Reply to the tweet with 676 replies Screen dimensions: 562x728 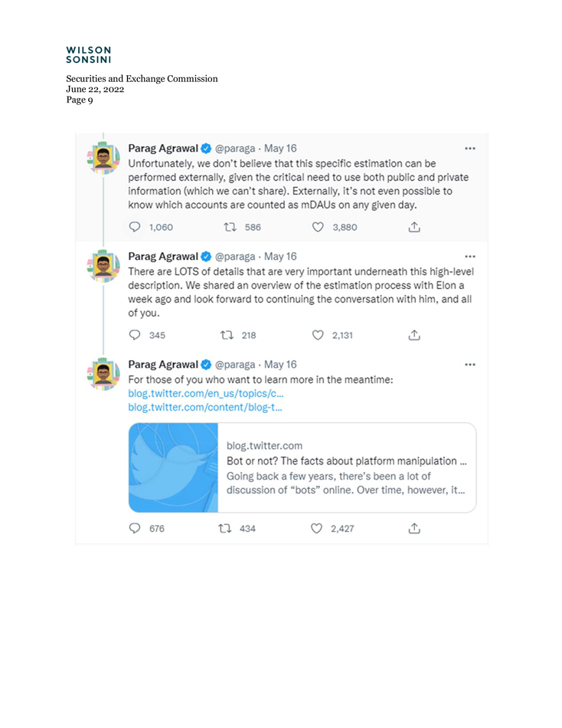coord(135,528)
